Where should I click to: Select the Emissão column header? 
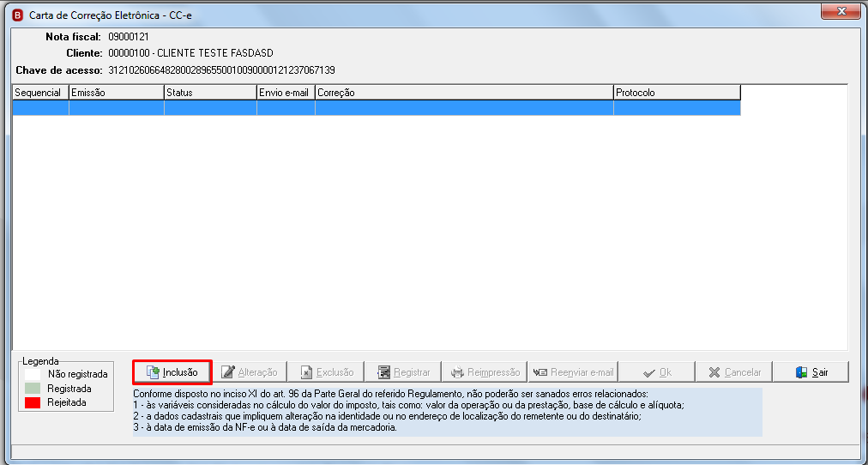(117, 93)
